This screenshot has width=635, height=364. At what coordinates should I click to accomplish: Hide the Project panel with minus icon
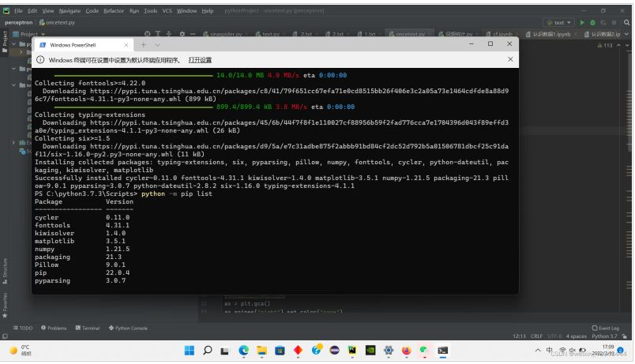click(x=193, y=34)
